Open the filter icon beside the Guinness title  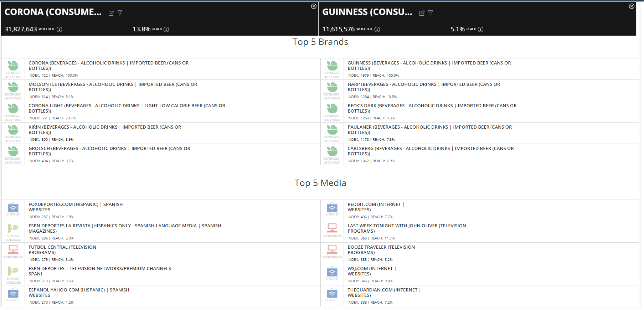pos(431,13)
